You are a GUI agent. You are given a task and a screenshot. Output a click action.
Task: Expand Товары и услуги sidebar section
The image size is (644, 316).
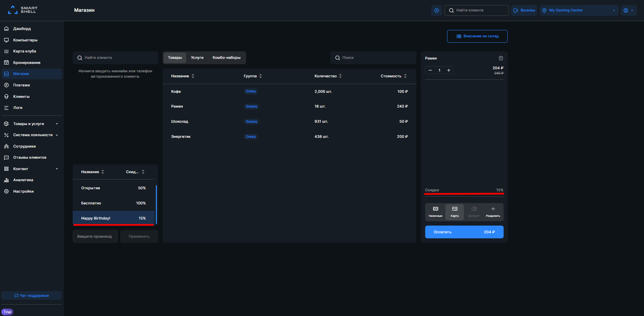point(31,124)
